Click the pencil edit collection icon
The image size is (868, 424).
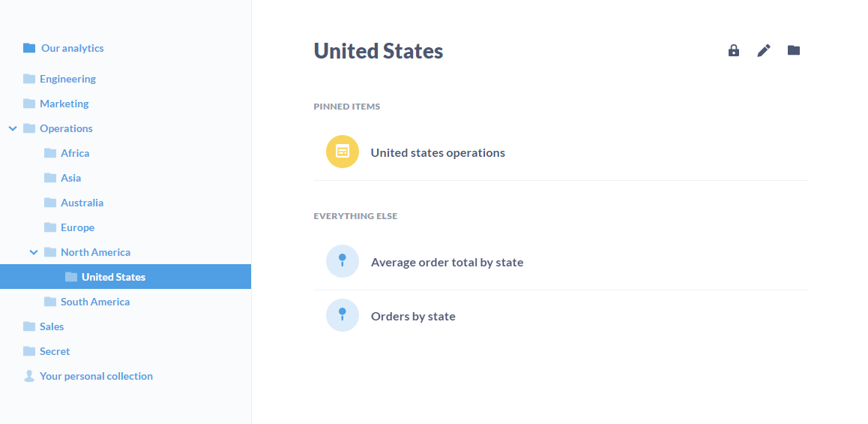(764, 50)
